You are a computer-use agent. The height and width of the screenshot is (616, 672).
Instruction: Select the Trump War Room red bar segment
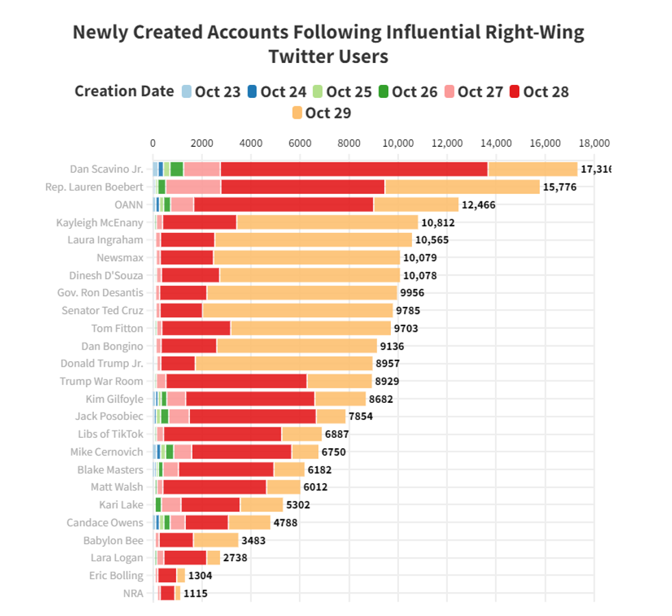tap(237, 381)
